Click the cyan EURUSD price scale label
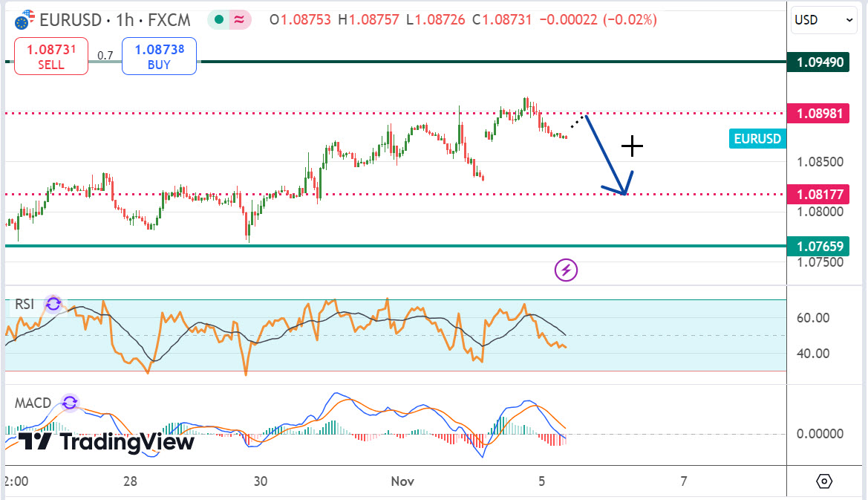The width and height of the screenshot is (868, 500). (757, 138)
